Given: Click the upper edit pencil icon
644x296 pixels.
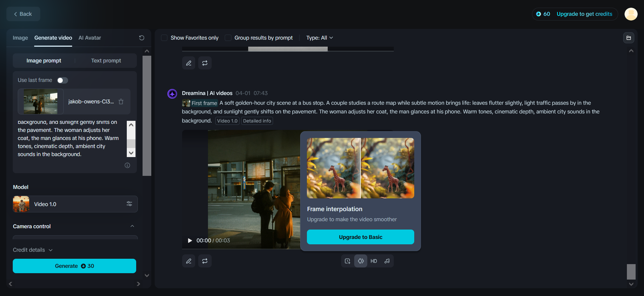Looking at the screenshot, I should pyautogui.click(x=189, y=63).
